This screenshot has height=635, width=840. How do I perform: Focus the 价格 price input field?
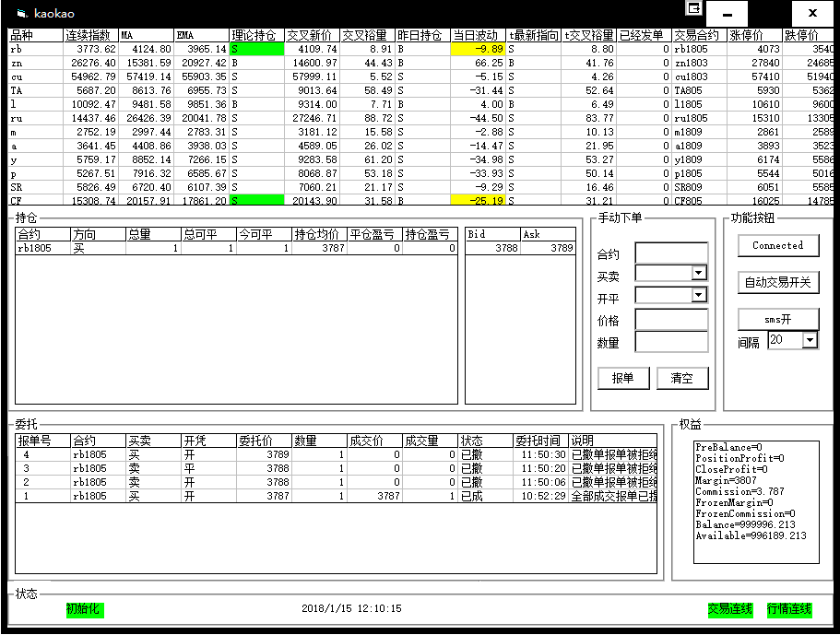(x=671, y=320)
